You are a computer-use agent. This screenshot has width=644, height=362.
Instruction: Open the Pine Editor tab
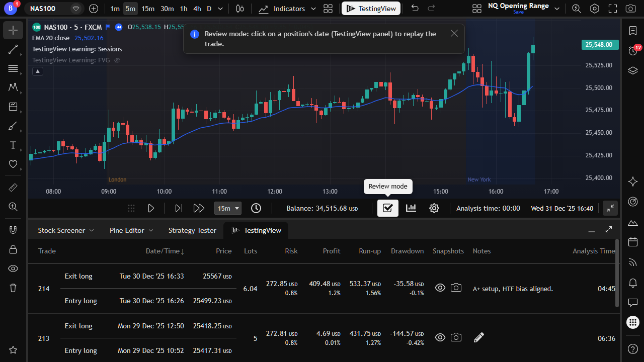click(127, 230)
